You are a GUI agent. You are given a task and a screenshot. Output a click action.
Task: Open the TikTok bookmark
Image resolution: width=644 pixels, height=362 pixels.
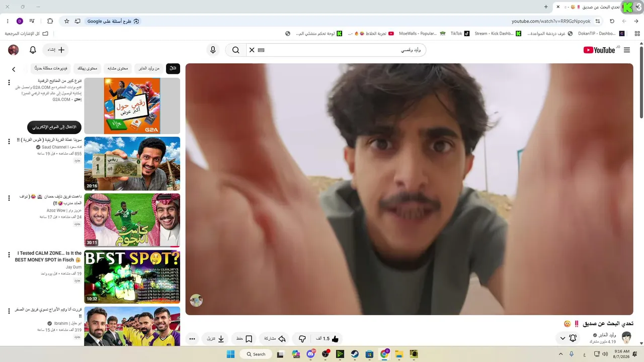point(459,34)
